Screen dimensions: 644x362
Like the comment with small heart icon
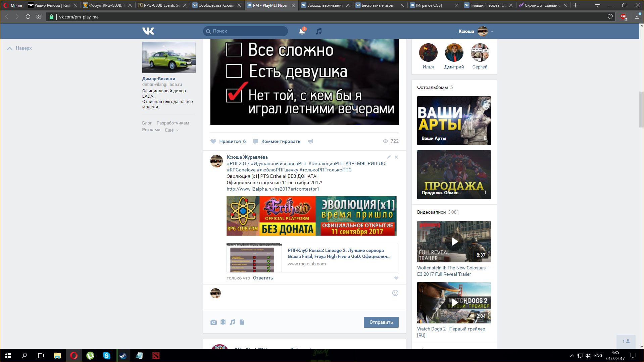point(396,278)
